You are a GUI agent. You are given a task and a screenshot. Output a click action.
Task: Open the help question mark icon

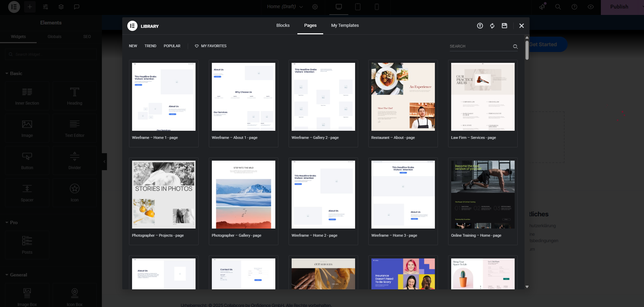[574, 7]
